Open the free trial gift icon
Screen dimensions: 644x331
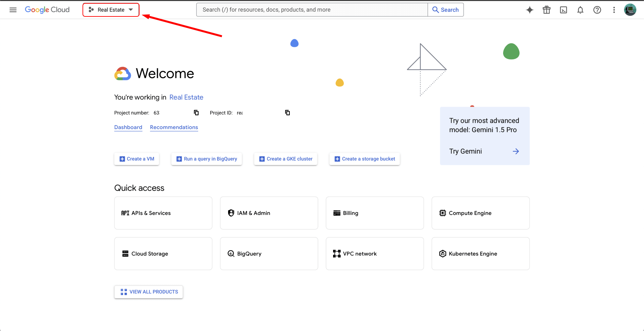coord(546,10)
